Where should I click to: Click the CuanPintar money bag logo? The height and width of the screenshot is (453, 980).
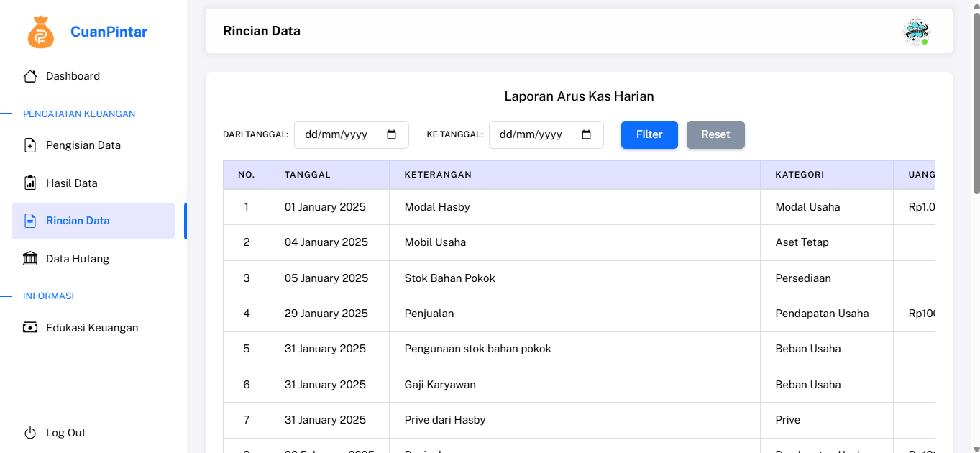point(41,32)
